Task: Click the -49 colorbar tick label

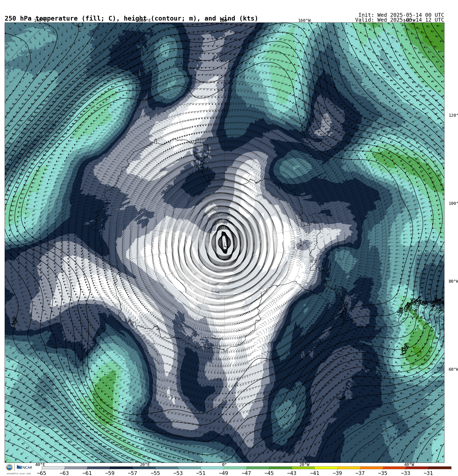Action: [223, 473]
